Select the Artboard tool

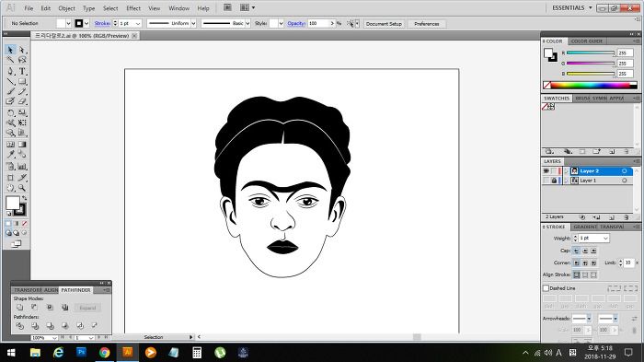(x=10, y=178)
